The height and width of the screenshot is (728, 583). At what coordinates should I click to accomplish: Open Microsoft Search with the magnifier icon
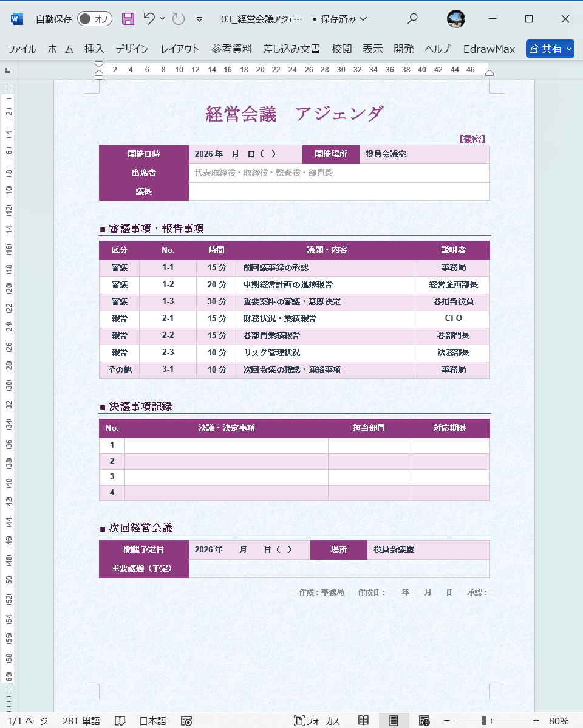[x=412, y=19]
